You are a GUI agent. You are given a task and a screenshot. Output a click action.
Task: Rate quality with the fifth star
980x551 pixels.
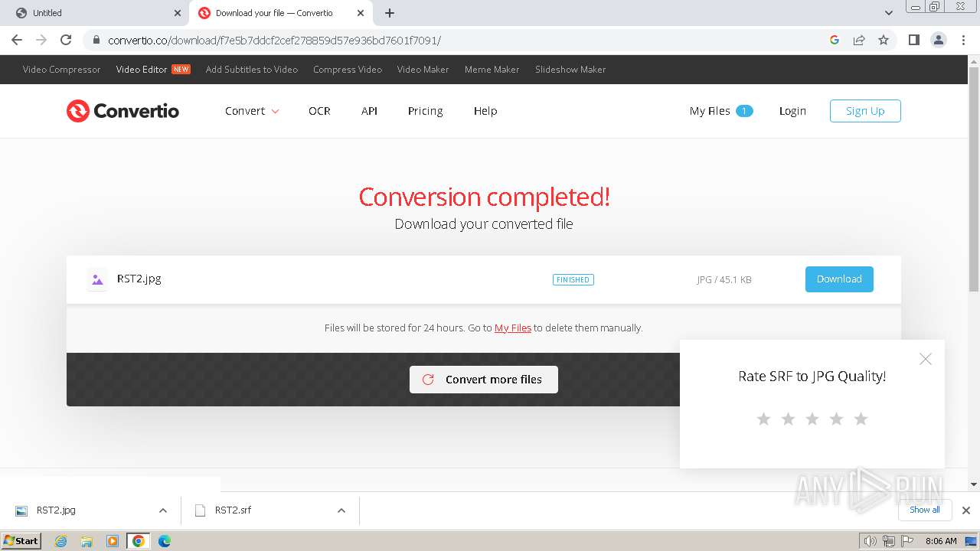[861, 419]
